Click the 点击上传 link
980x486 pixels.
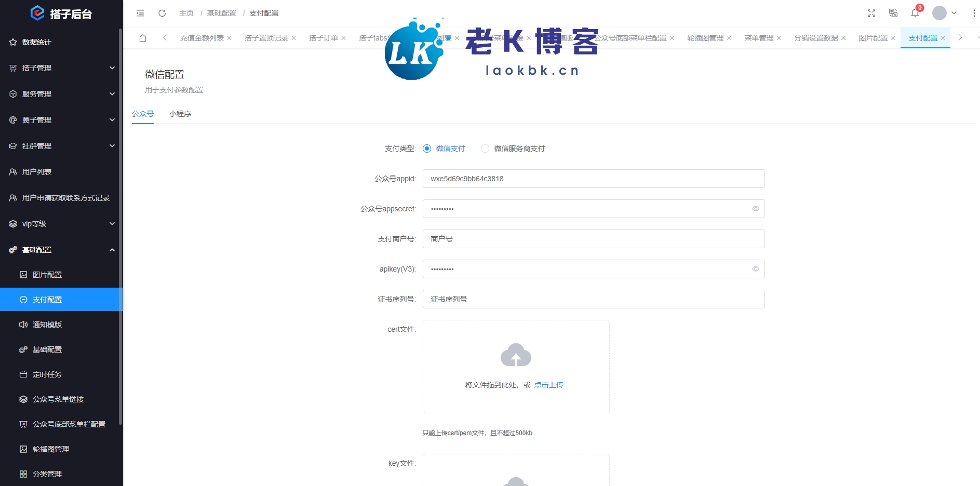pyautogui.click(x=548, y=385)
